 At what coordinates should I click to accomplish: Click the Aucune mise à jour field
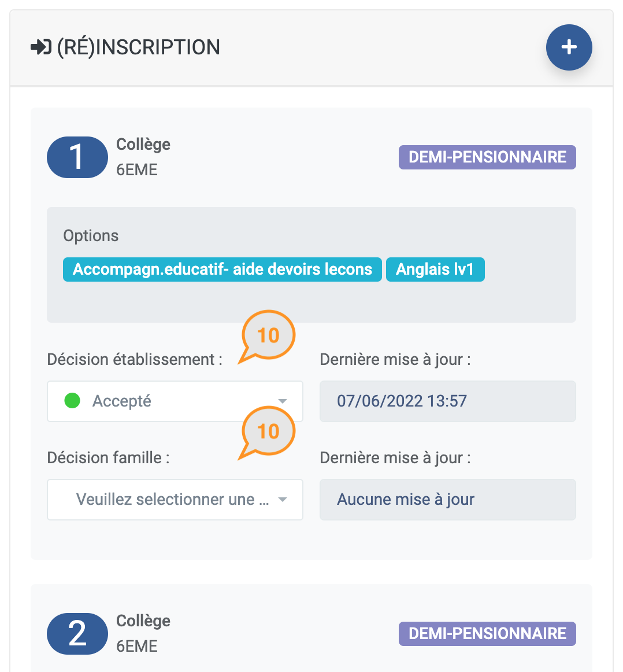pyautogui.click(x=447, y=500)
